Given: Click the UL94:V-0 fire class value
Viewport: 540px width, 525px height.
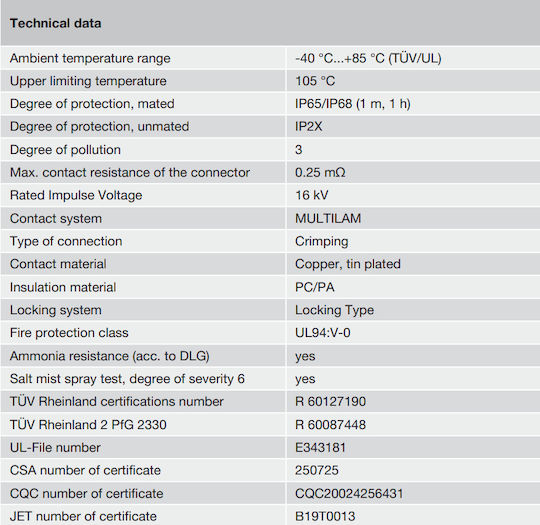Looking at the screenshot, I should pos(323,333).
